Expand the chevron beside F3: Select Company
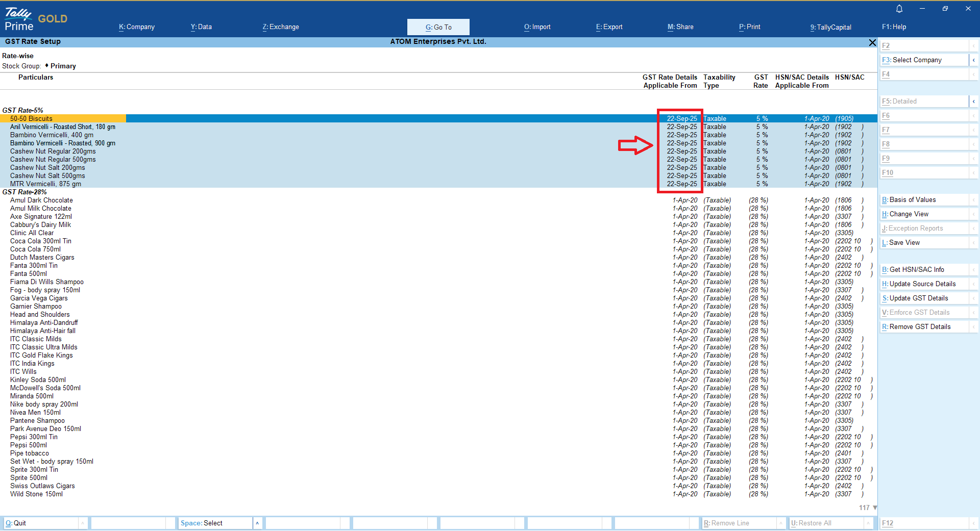The image size is (980, 531). coord(973,60)
